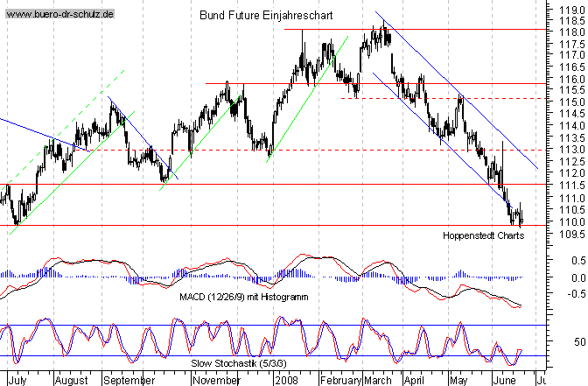
Task: Select August on the time axis
Action: pyautogui.click(x=72, y=381)
